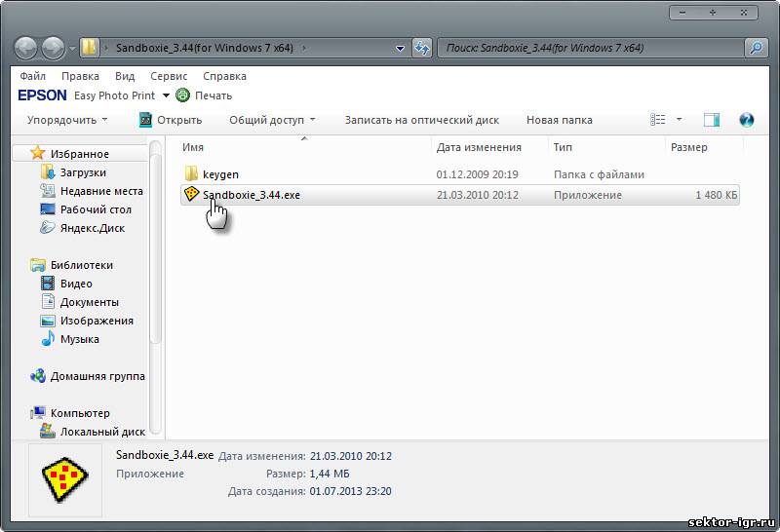Click the Компьютер icon
780x532 pixels.
coord(38,413)
